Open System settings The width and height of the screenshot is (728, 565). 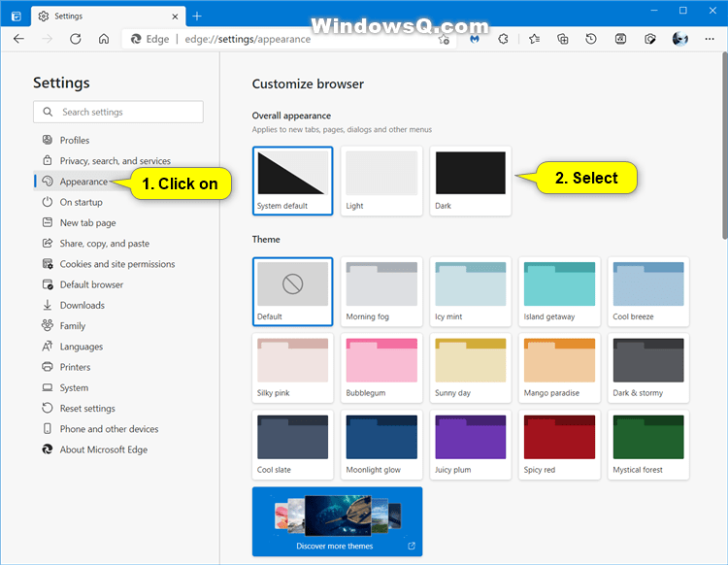74,387
